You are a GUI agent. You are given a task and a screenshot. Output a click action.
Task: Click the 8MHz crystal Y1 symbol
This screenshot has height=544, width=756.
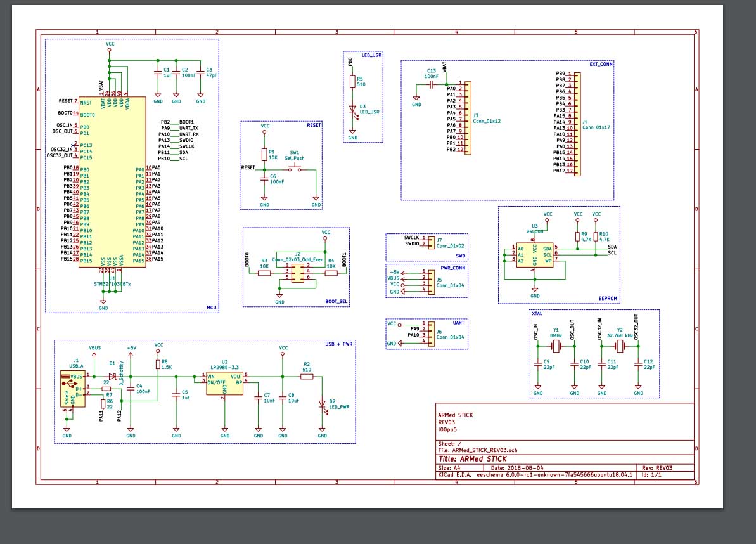pos(556,346)
